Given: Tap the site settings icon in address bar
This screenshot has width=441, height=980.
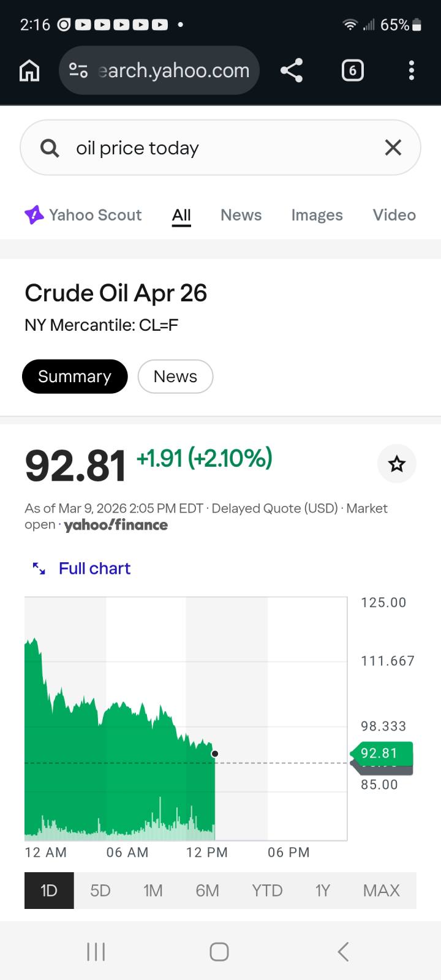Looking at the screenshot, I should click(78, 70).
